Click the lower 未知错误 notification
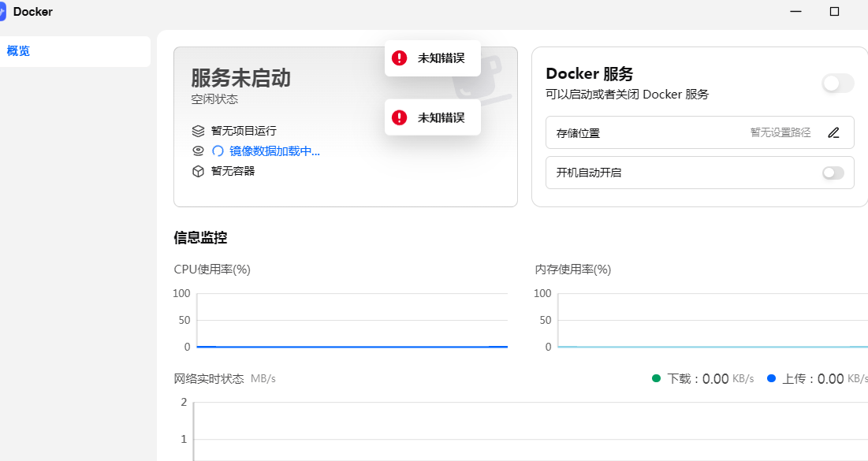Screen dimensions: 868x461 coord(432,117)
